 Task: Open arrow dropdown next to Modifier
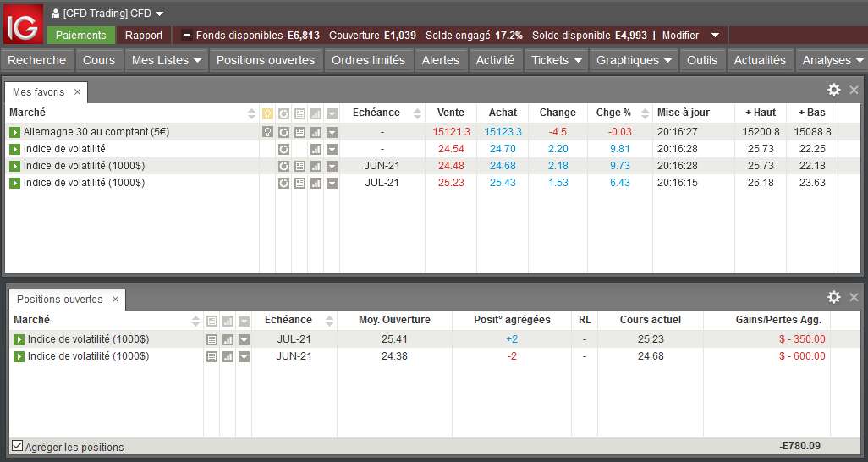point(715,36)
